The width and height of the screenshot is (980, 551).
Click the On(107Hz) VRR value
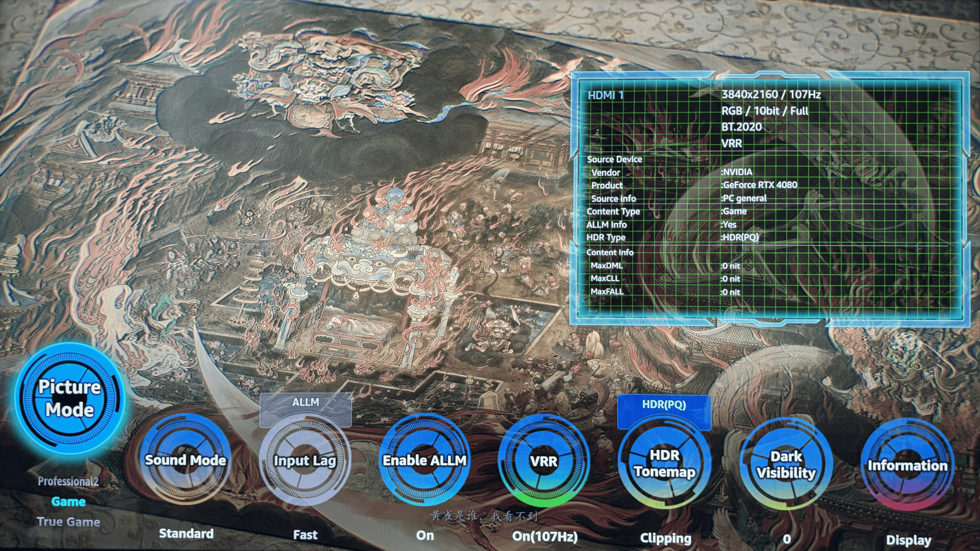tap(545, 536)
